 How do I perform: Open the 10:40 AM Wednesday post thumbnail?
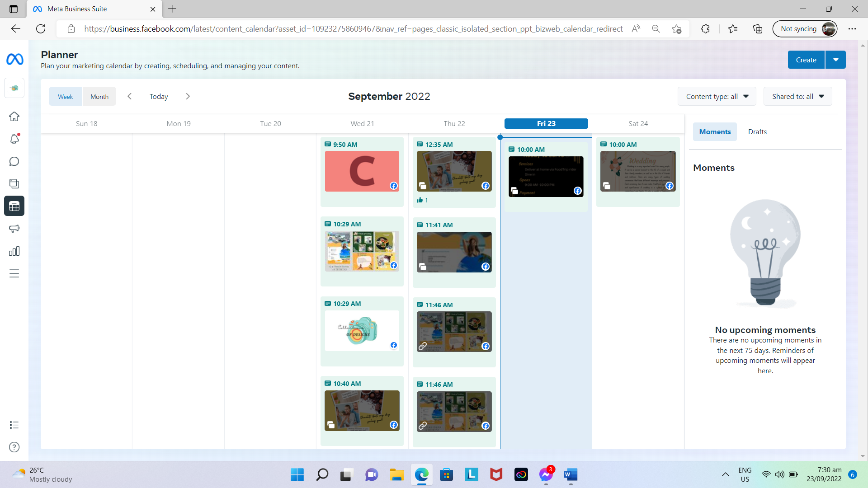click(x=362, y=411)
